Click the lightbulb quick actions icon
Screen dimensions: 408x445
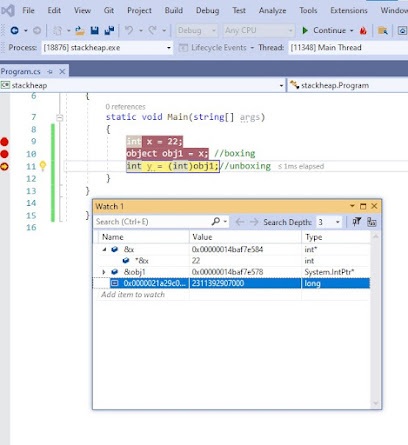click(43, 166)
